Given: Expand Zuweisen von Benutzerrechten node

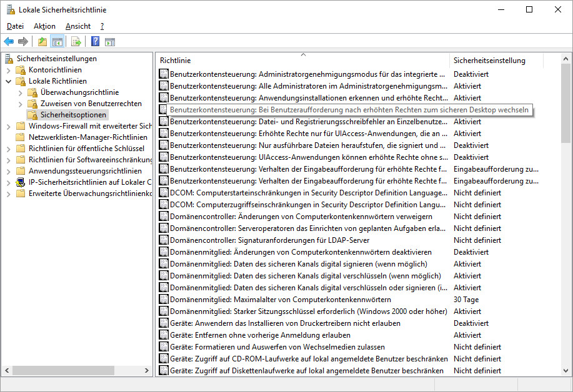Looking at the screenshot, I should (x=21, y=104).
